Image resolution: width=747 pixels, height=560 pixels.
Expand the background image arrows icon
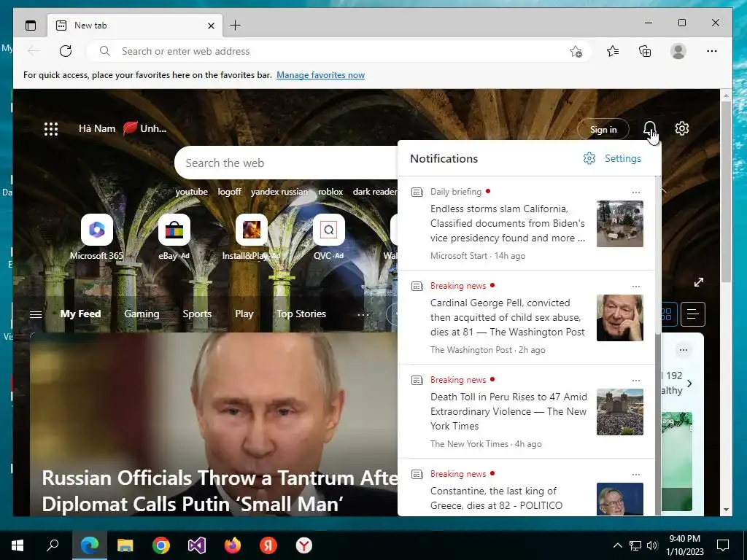coord(698,282)
